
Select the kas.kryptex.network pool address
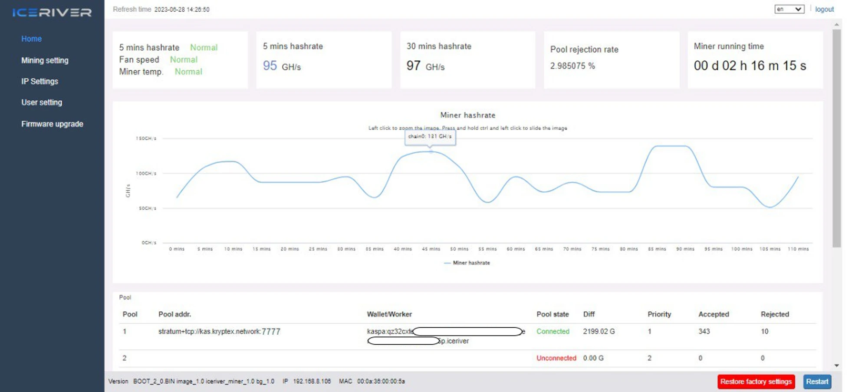[x=219, y=331]
